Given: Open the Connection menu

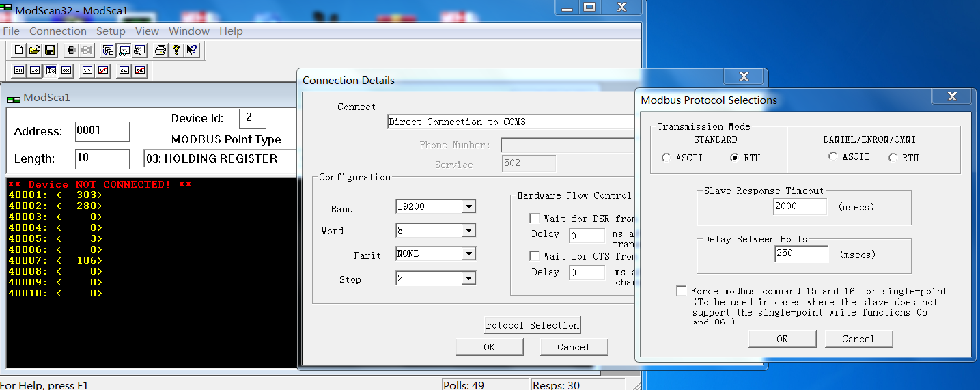Looking at the screenshot, I should [58, 31].
